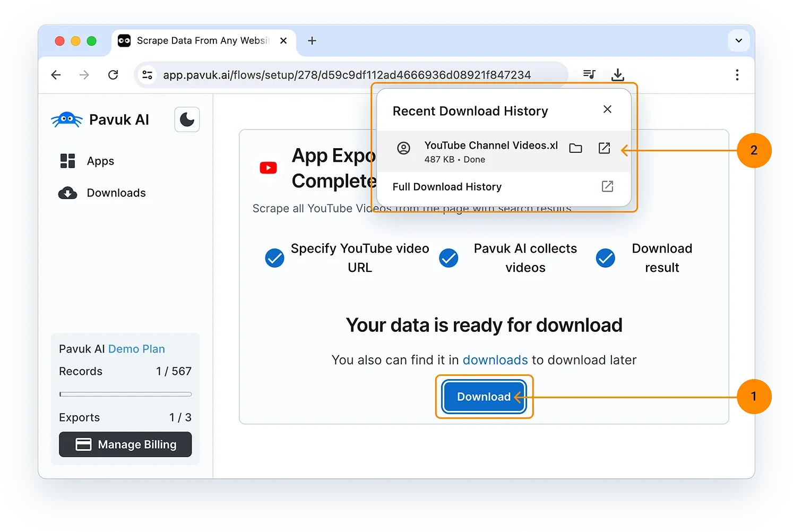The width and height of the screenshot is (793, 532).
Task: Open the Apps section in sidebar
Action: (x=87, y=161)
